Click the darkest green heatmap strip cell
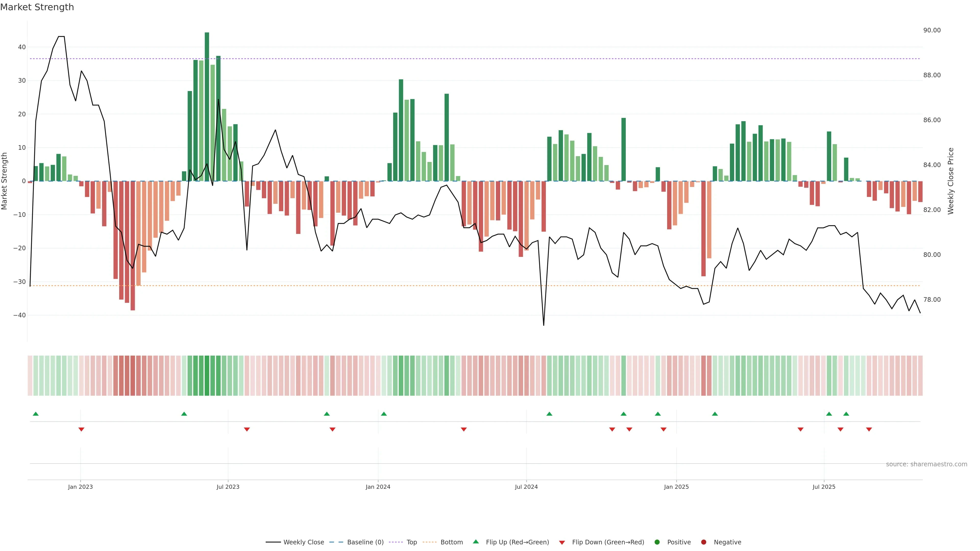The image size is (980, 551). pyautogui.click(x=206, y=376)
